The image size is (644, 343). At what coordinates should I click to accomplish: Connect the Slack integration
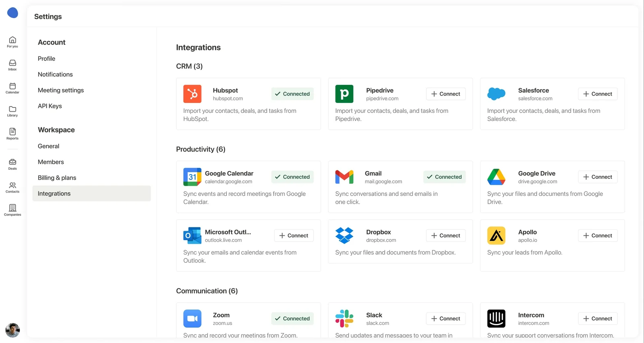click(446, 318)
